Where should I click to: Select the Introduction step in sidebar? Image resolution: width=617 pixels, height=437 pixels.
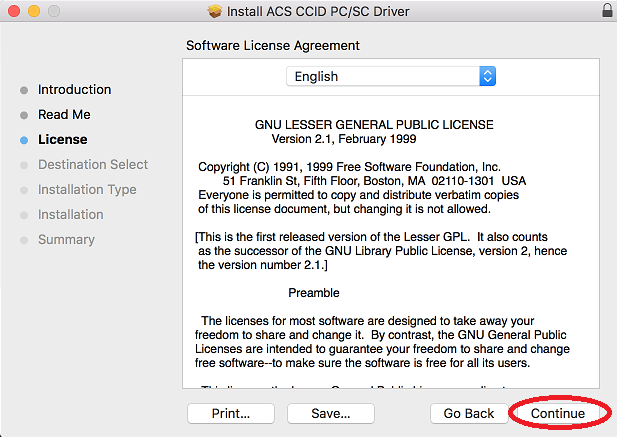tap(74, 90)
